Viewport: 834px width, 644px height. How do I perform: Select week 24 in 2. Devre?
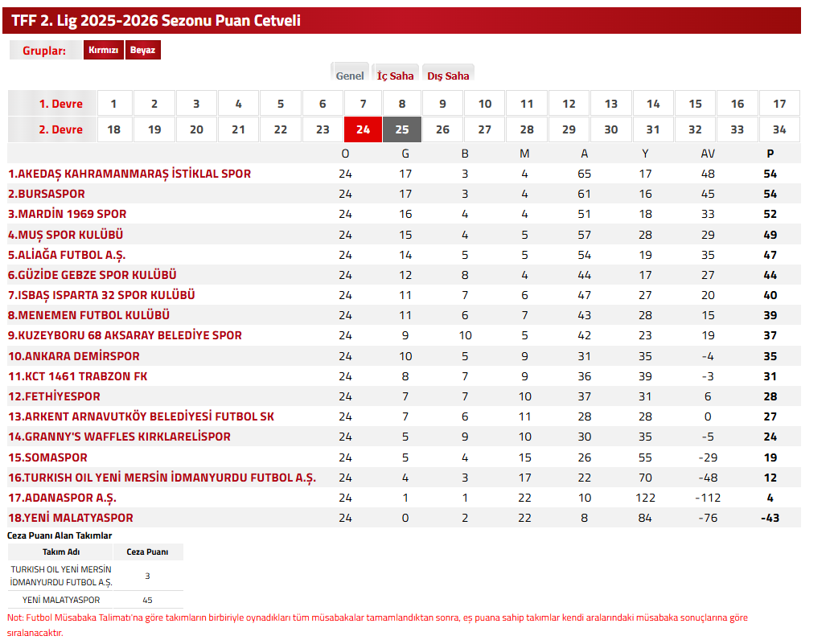coord(364,129)
